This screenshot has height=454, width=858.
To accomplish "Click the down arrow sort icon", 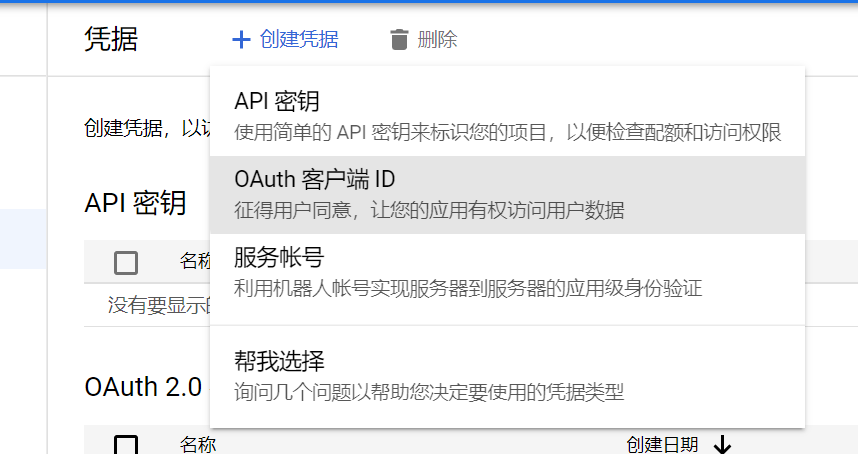I will click(x=722, y=445).
